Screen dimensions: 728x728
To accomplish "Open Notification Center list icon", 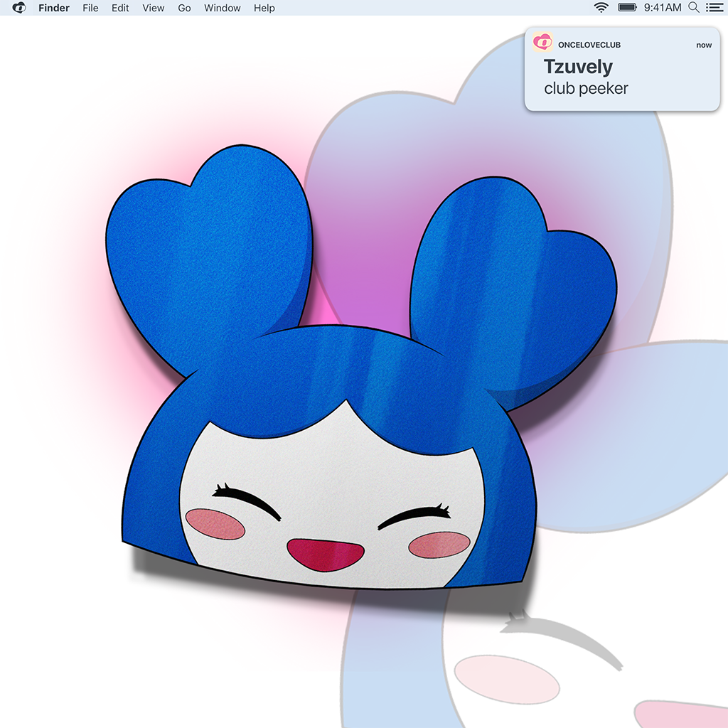I will point(713,8).
